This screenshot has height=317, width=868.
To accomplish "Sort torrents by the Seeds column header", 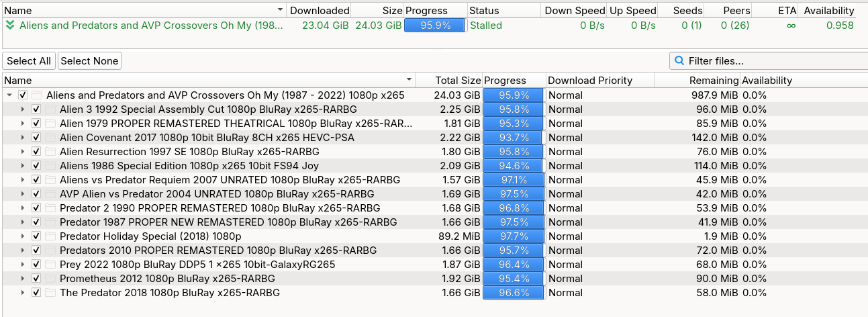I will coord(689,11).
